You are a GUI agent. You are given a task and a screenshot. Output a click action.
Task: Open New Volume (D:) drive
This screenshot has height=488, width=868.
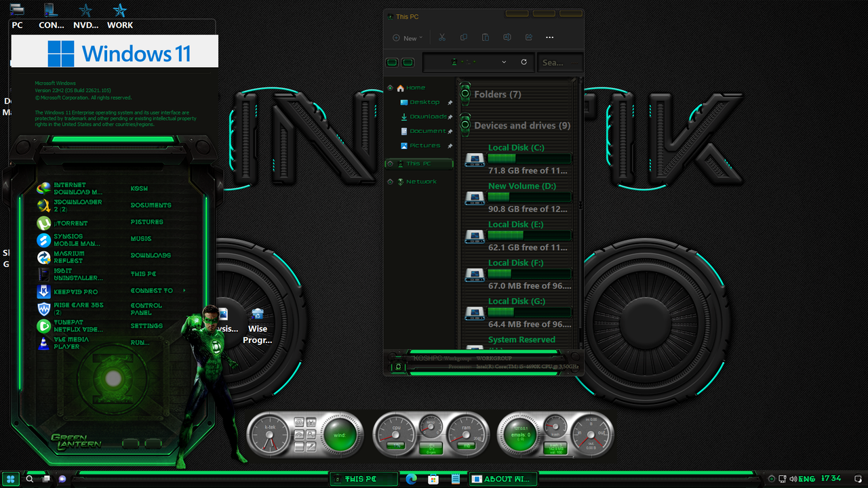pyautogui.click(x=518, y=198)
